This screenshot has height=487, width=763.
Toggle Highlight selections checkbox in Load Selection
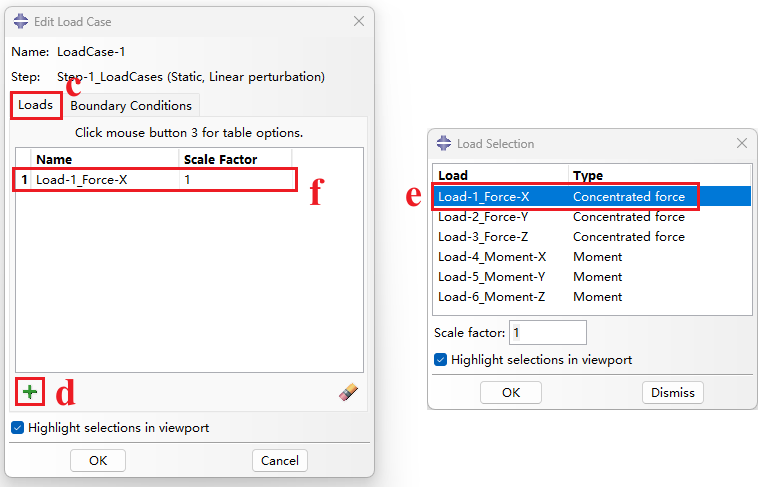(440, 360)
